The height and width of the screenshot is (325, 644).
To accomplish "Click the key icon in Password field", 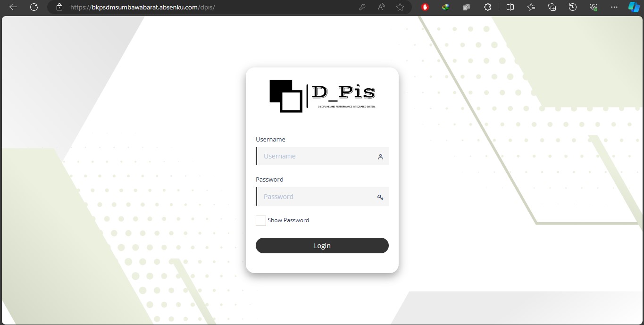I will [x=380, y=197].
